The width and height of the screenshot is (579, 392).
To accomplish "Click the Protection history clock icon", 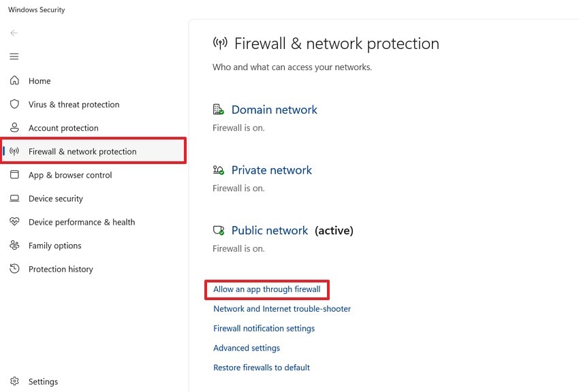I will coord(14,269).
